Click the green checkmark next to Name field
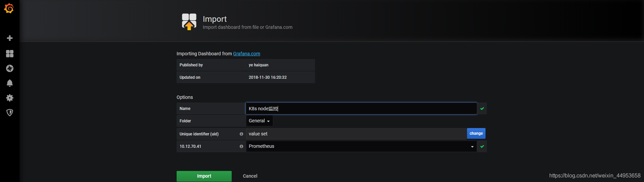 (x=482, y=109)
